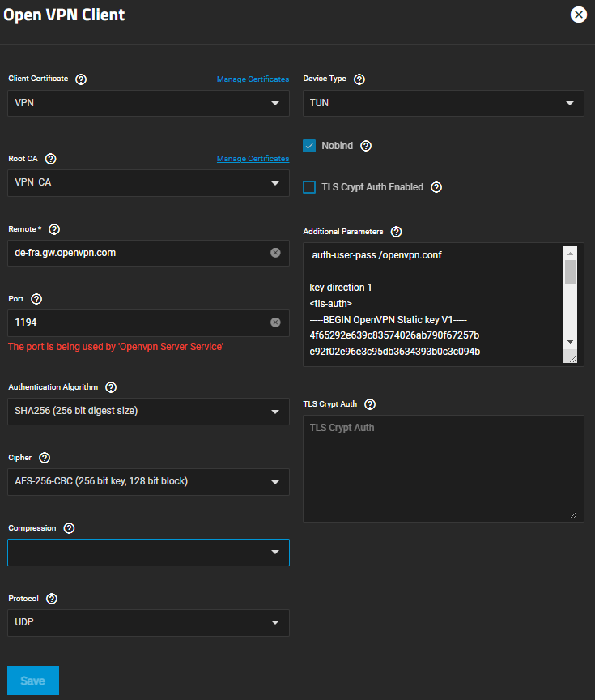Open the Root CA dropdown
The width and height of the screenshot is (595, 700).
pos(148,182)
